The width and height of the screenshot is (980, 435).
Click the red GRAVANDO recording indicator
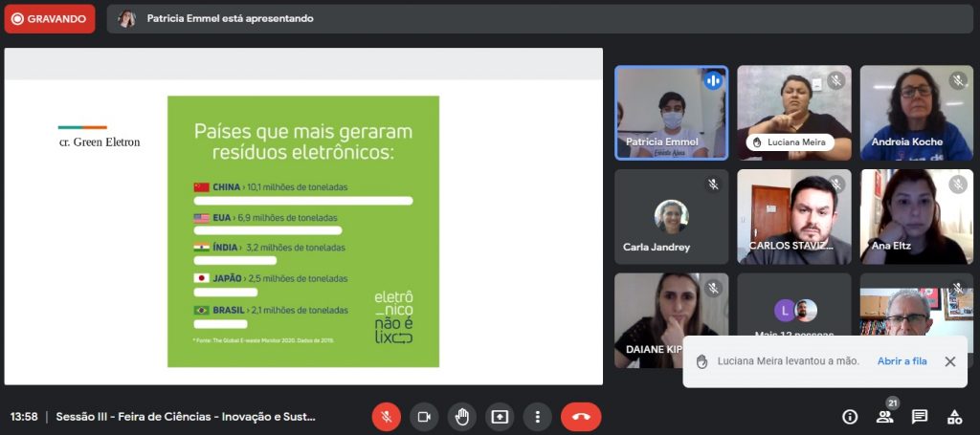(x=49, y=18)
